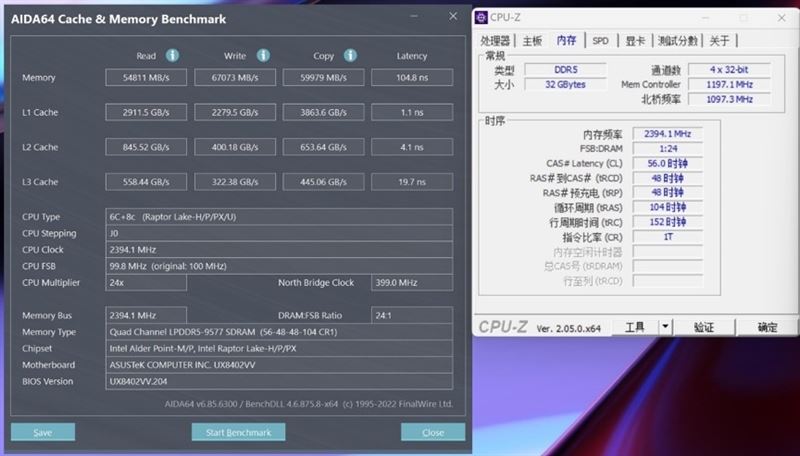Click CPU Multiplier field 24x
800x456 pixels.
(x=146, y=283)
